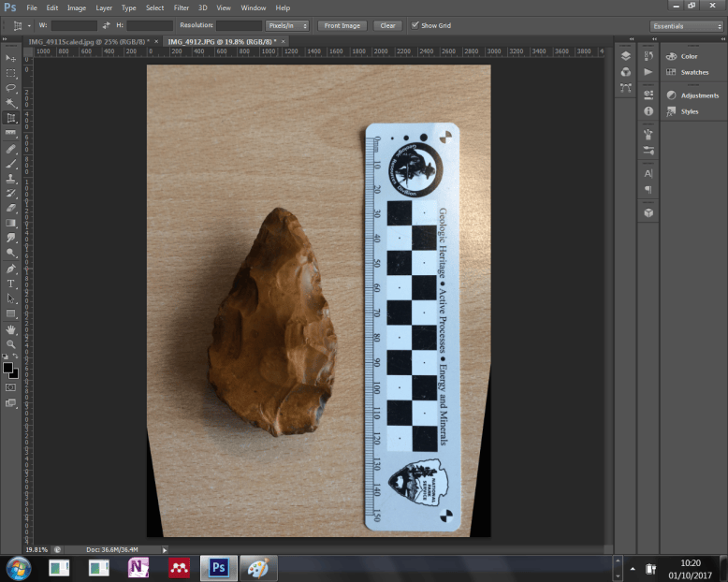Image resolution: width=728 pixels, height=582 pixels.
Task: Select the Rectangle shape tool
Action: point(10,313)
